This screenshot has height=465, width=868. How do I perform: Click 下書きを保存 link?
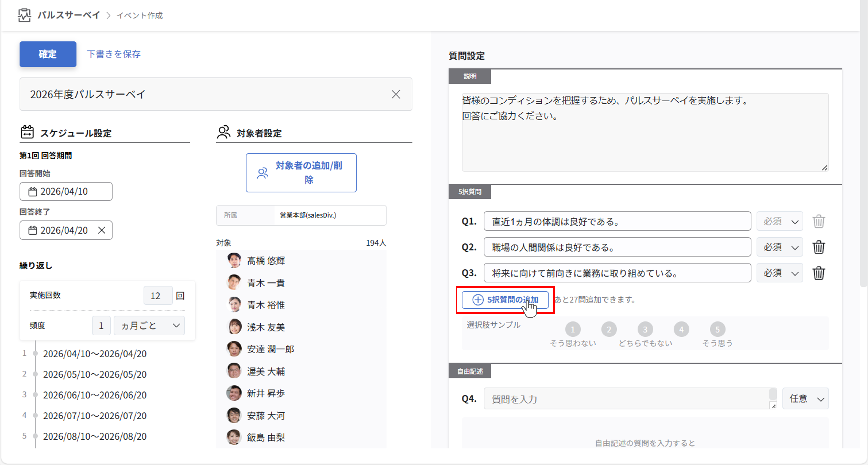tap(114, 54)
